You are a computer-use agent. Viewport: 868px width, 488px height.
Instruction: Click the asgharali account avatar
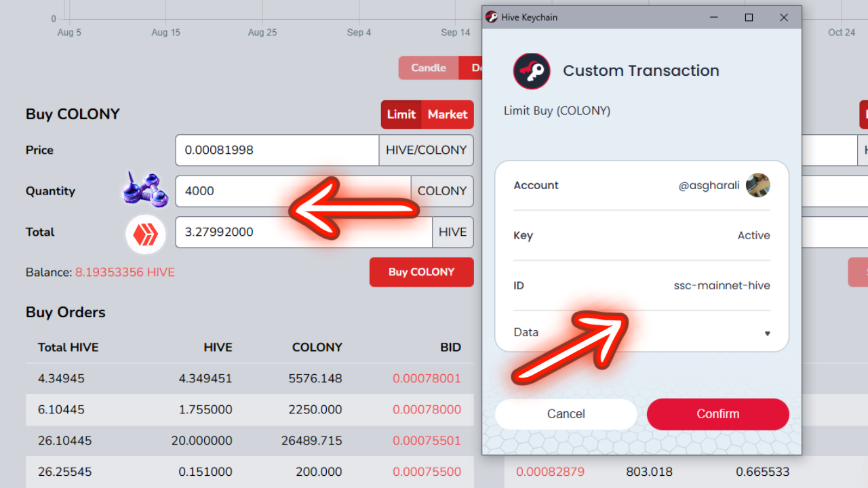click(758, 185)
